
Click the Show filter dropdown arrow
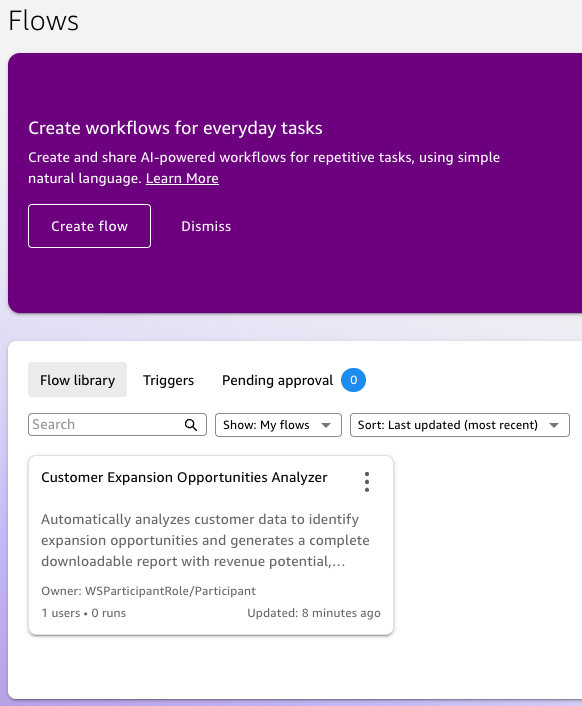click(x=326, y=425)
